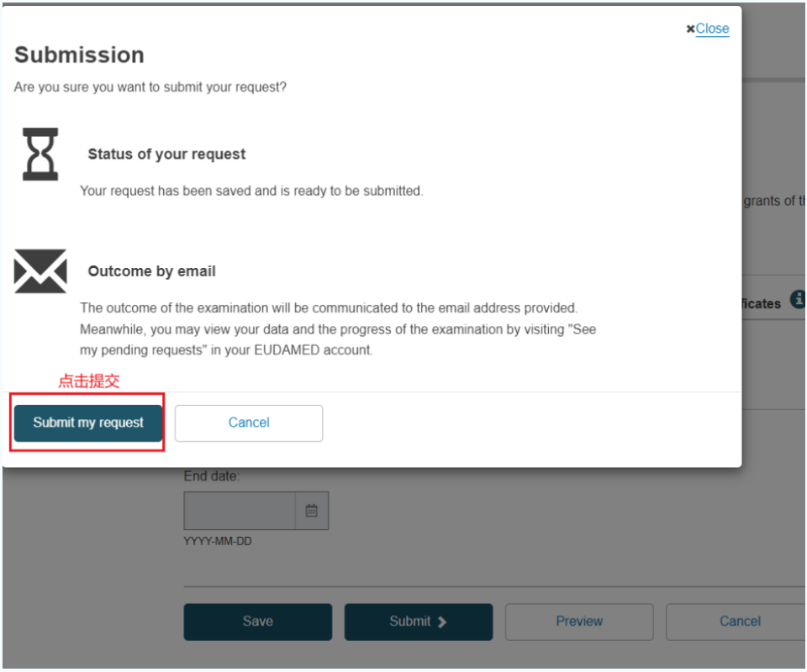
Task: Click the info icon beside certificates
Action: (x=797, y=301)
